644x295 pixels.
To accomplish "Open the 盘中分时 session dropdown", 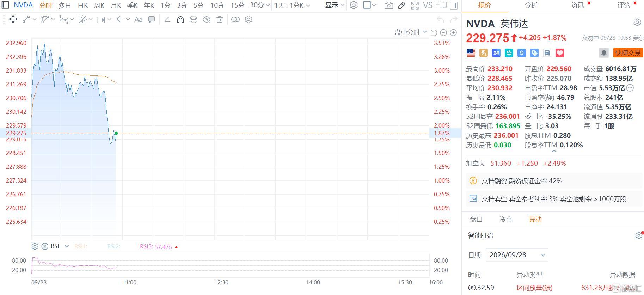I will coord(410,32).
